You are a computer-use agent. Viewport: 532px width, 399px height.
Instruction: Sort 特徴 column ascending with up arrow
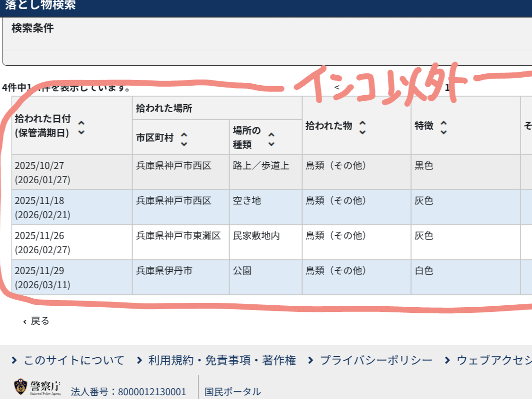point(443,122)
